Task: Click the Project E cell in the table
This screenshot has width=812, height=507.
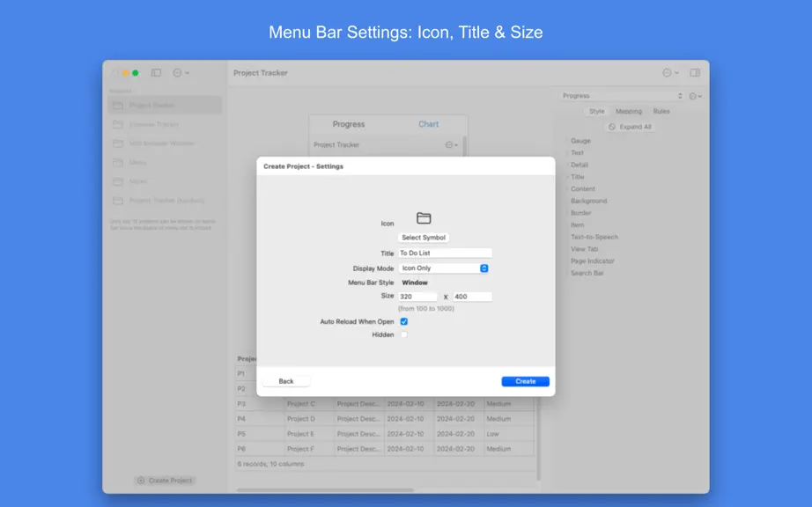Action: (310, 434)
